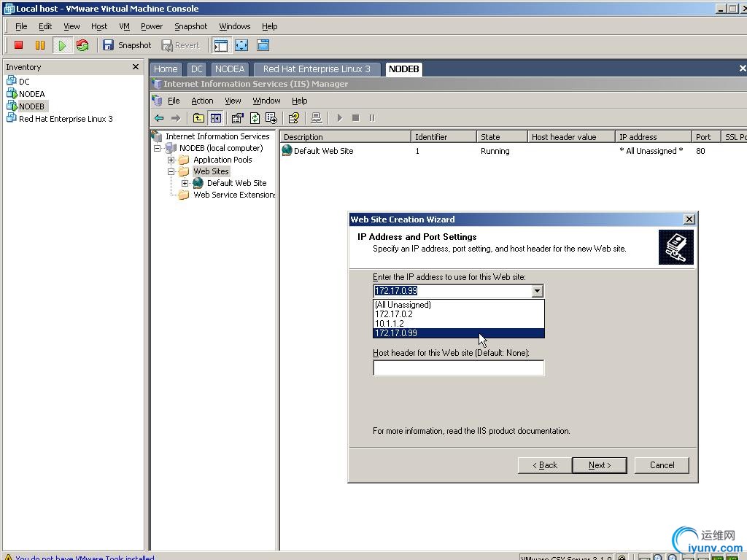The height and width of the screenshot is (560, 747).
Task: Collapse NODEB (local computer) tree node
Action: click(x=158, y=148)
